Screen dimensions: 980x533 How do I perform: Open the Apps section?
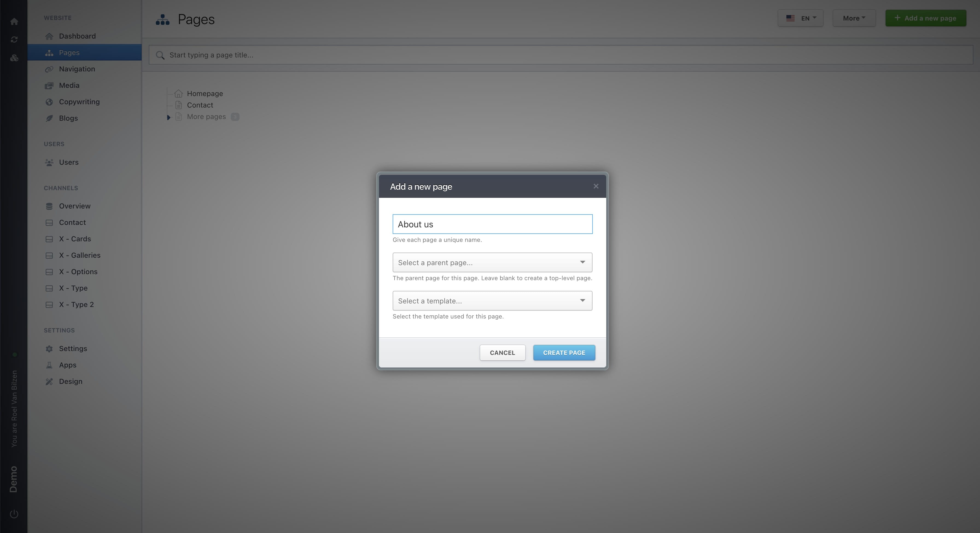point(67,365)
